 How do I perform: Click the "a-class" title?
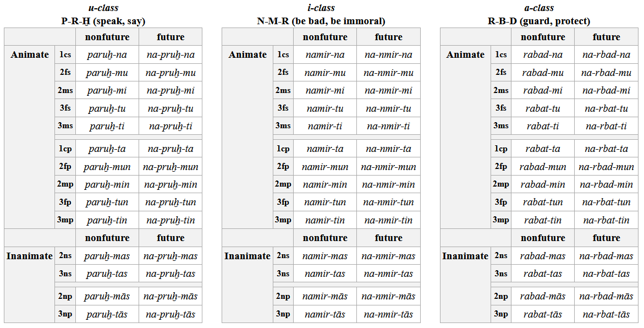tap(539, 8)
